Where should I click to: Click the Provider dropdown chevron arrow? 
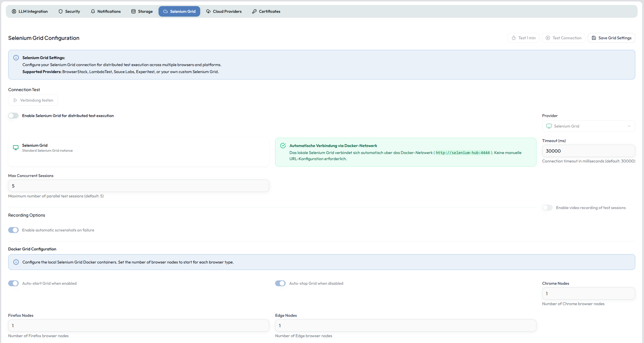tap(629, 126)
